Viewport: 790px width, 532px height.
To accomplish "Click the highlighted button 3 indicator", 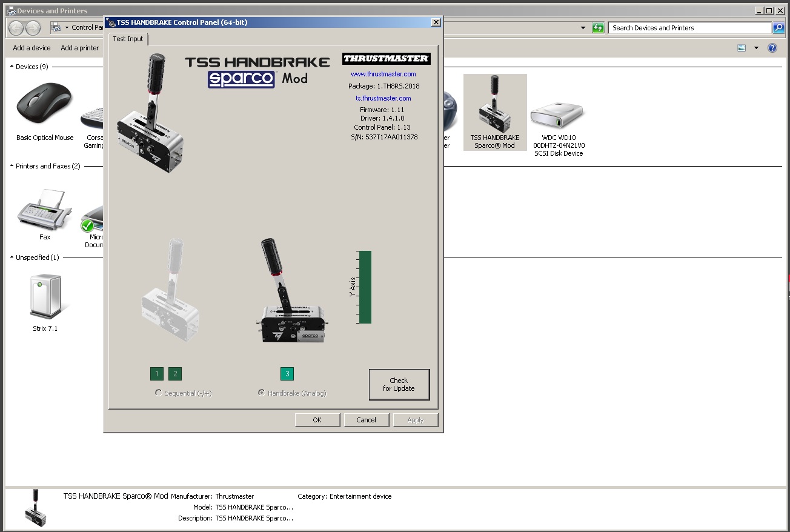I will point(287,374).
